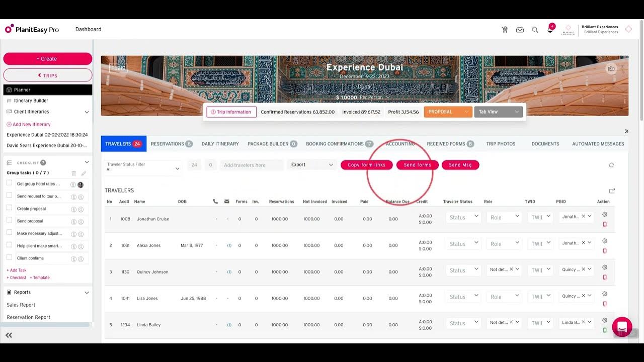644x362 pixels.
Task: Open the PROPOSAL status dropdown
Action: (x=448, y=112)
